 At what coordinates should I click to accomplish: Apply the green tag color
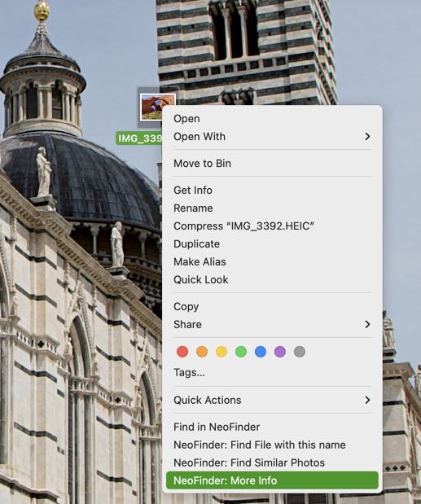tap(241, 352)
